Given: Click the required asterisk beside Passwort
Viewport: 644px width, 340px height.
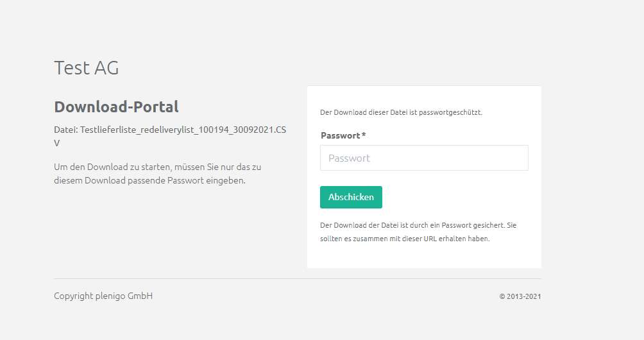Looking at the screenshot, I should (x=364, y=134).
